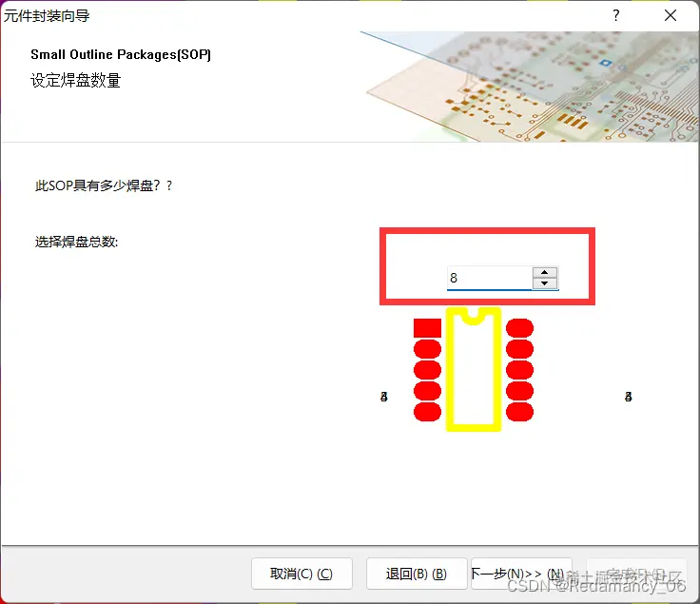Viewport: 700px width, 604px height.
Task: Click the square red pin-1 pad in preview
Action: click(x=427, y=328)
